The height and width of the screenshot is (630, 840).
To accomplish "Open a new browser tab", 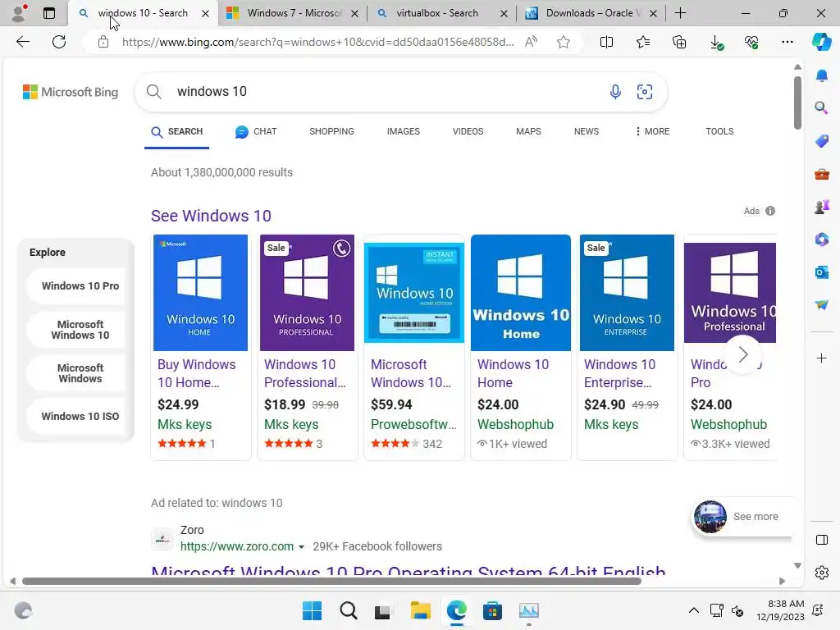I will [x=680, y=13].
